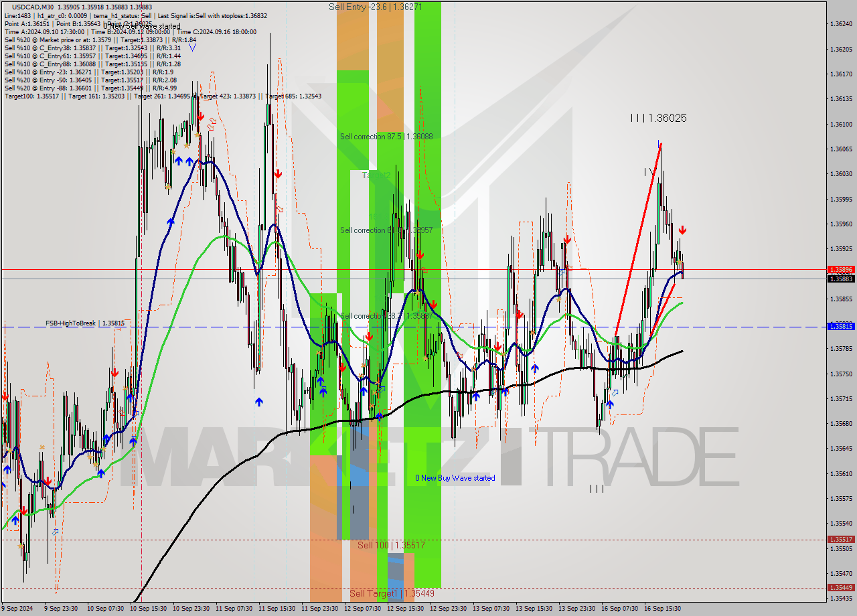Click the 1.35610 price scale value
Screen dimensions: 857x616
(x=840, y=473)
